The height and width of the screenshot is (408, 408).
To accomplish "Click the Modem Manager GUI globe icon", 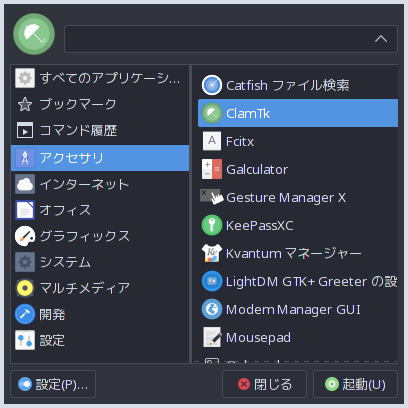I will click(212, 309).
